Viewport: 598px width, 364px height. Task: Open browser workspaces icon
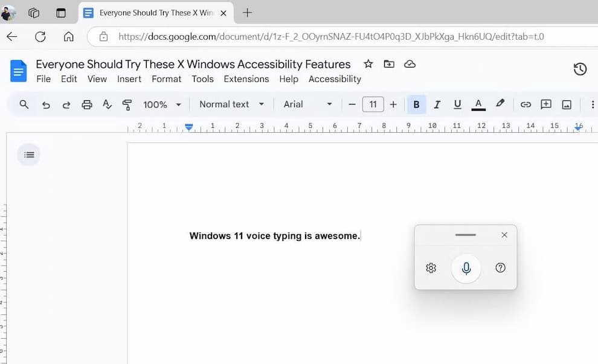click(x=34, y=13)
